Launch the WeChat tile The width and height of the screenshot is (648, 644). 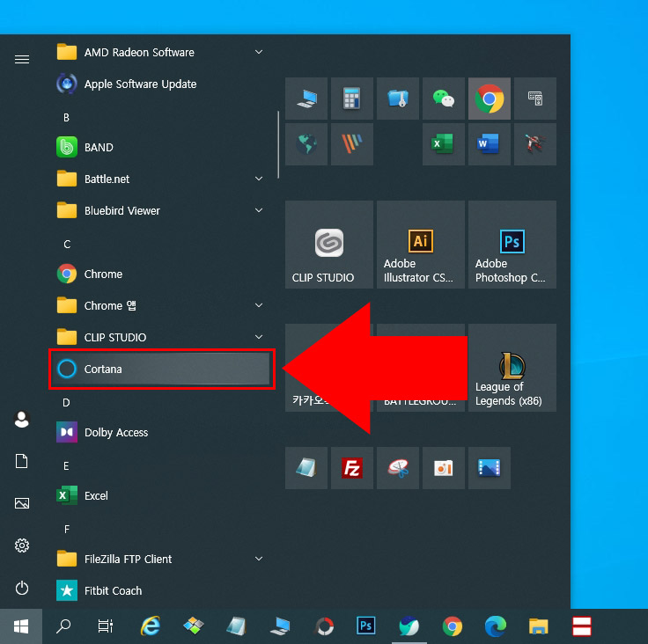click(x=444, y=99)
